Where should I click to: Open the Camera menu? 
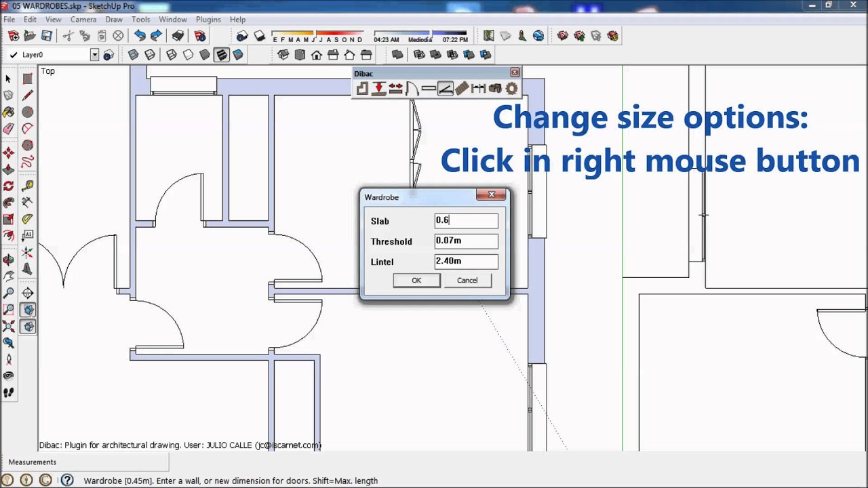coord(83,20)
